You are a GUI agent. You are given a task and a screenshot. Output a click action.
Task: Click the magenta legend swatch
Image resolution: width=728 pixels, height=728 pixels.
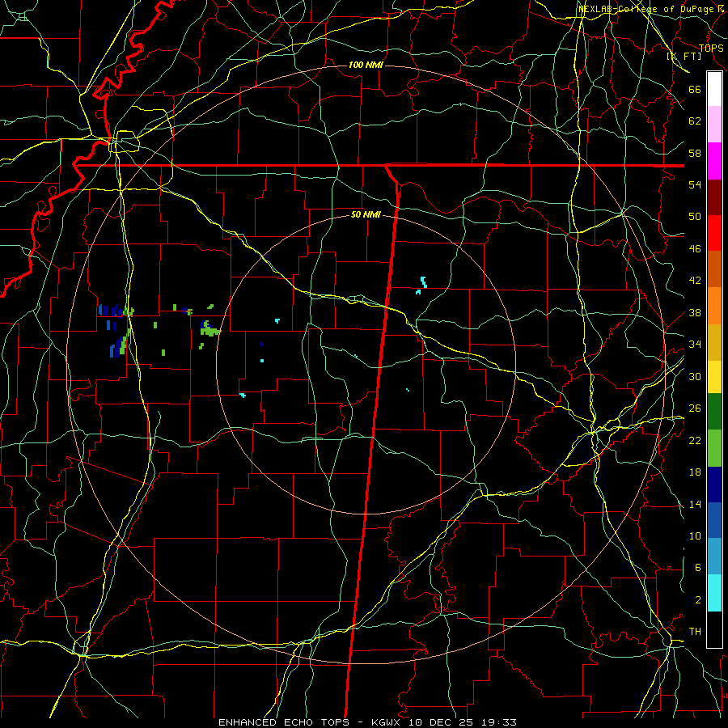pyautogui.click(x=714, y=161)
